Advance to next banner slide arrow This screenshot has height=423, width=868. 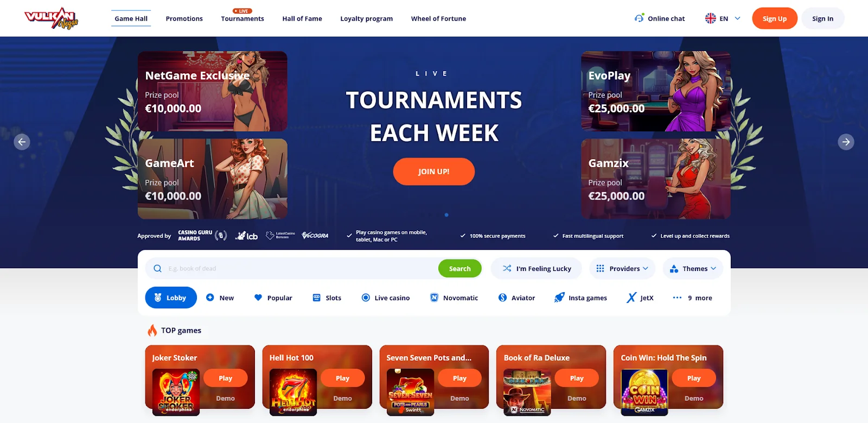coord(846,142)
